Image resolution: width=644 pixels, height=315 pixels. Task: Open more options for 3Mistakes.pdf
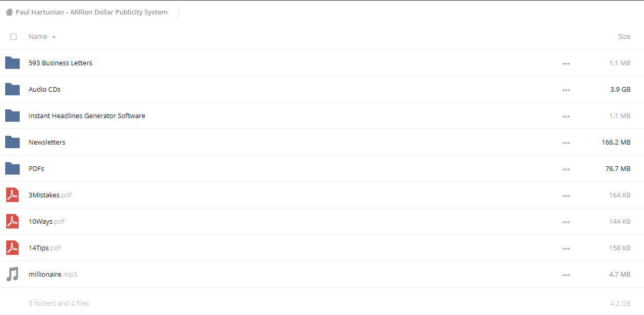566,195
